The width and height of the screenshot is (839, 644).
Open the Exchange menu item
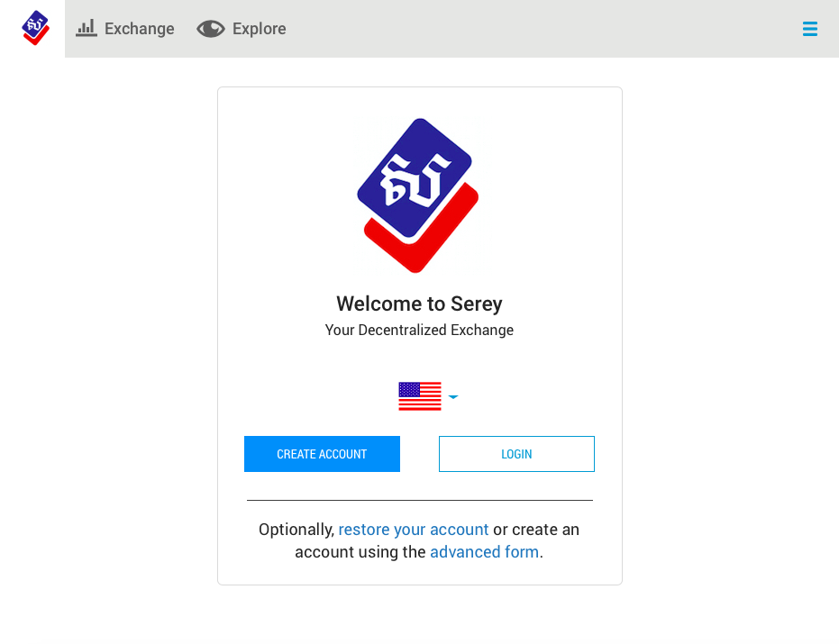[x=125, y=28]
